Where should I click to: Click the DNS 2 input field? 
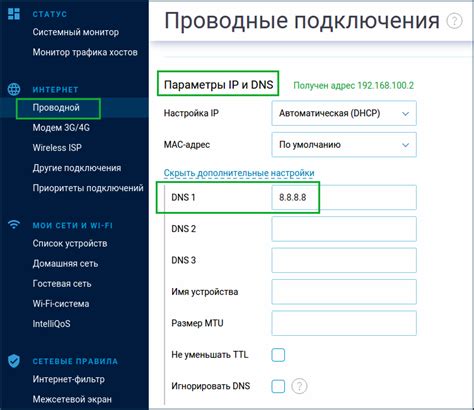click(344, 229)
